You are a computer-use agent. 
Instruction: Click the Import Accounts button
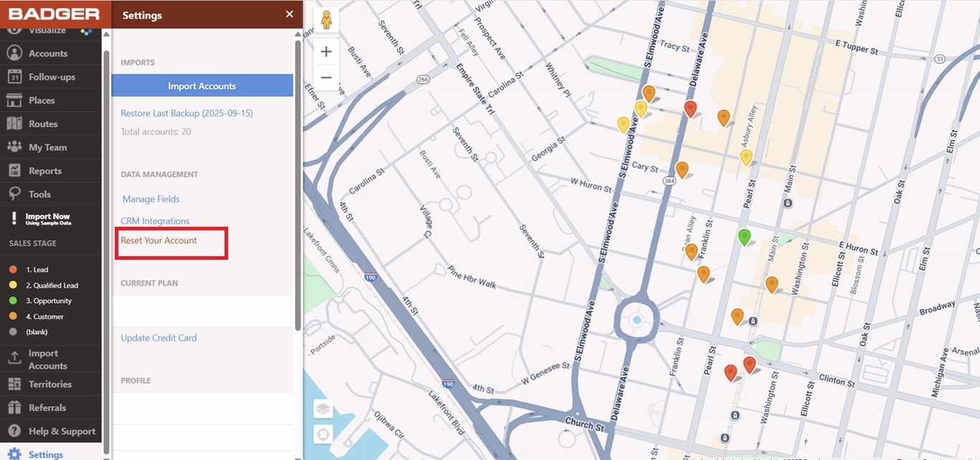[x=202, y=86]
